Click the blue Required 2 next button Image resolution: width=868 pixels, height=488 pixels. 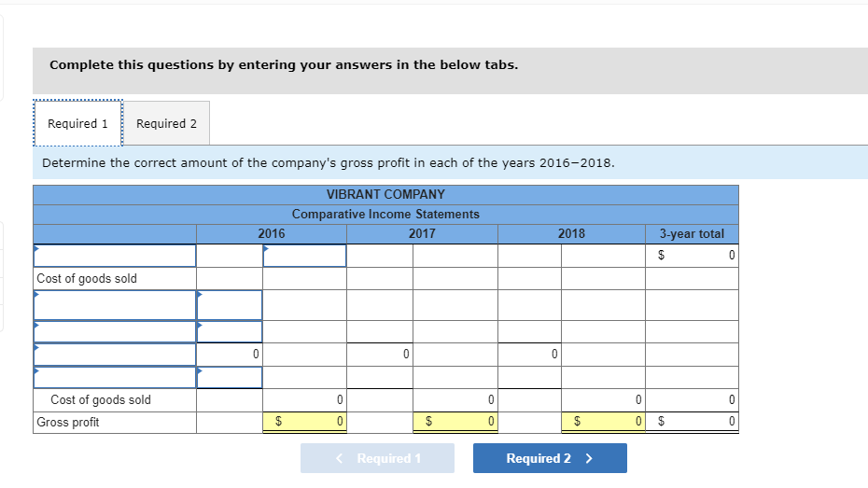pyautogui.click(x=550, y=458)
